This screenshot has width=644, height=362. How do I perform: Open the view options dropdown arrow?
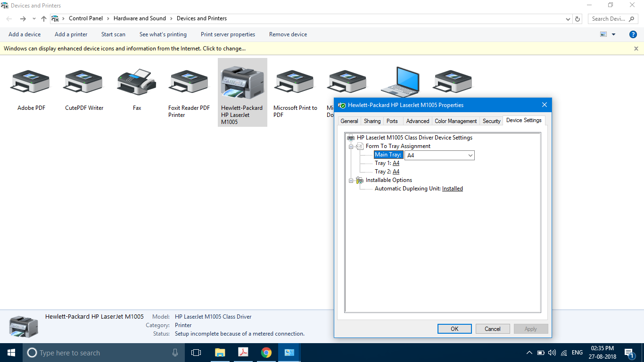point(613,34)
